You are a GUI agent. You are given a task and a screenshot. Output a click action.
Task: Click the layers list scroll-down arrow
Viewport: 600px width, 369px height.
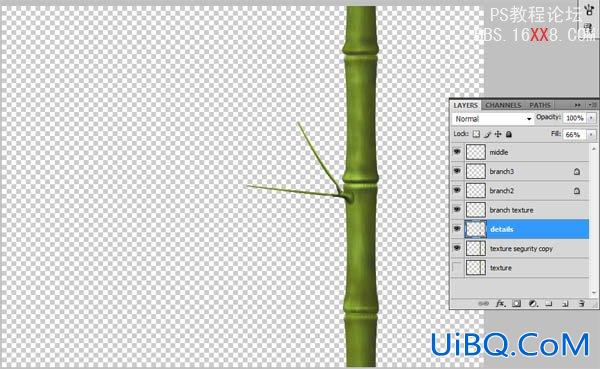594,293
